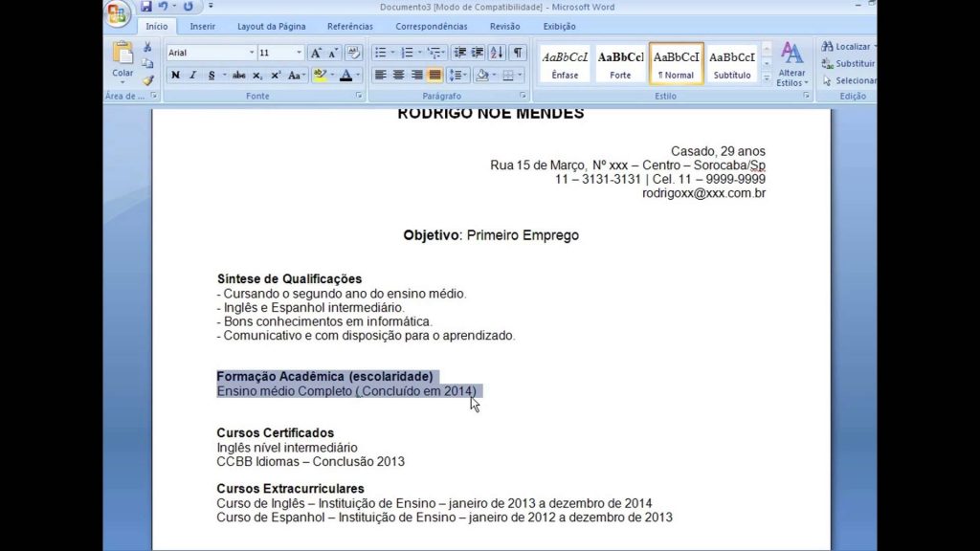The width and height of the screenshot is (980, 551).
Task: Switch to the Inserir tab
Action: (203, 26)
